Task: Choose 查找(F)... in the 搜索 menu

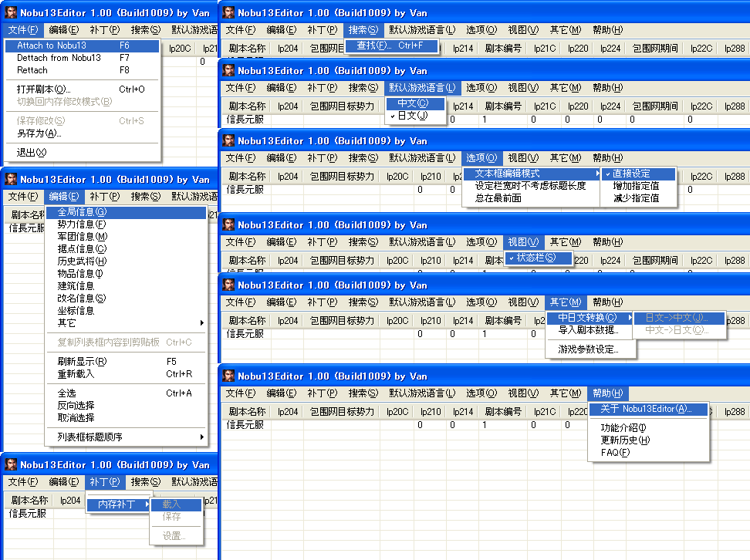Action: (390, 46)
